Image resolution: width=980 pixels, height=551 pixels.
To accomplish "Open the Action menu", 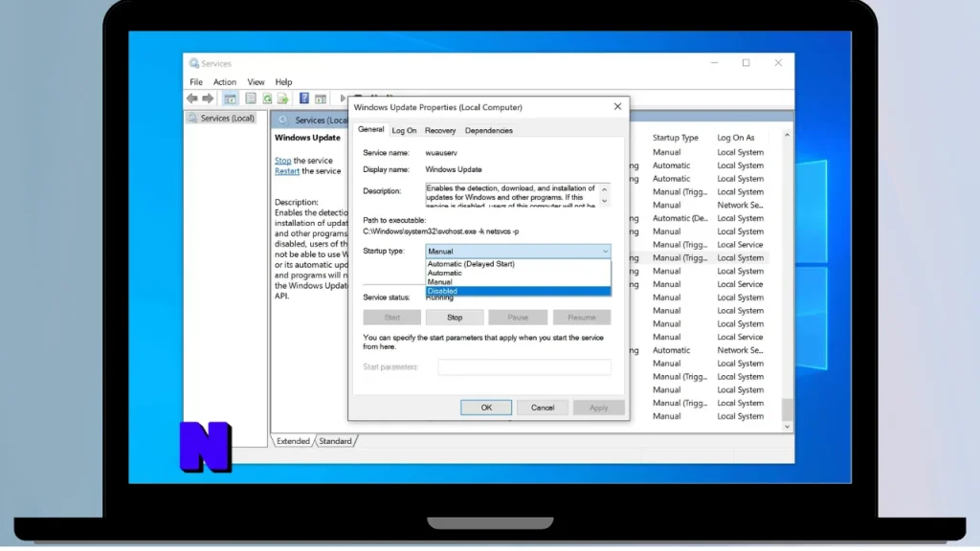I will coord(224,82).
